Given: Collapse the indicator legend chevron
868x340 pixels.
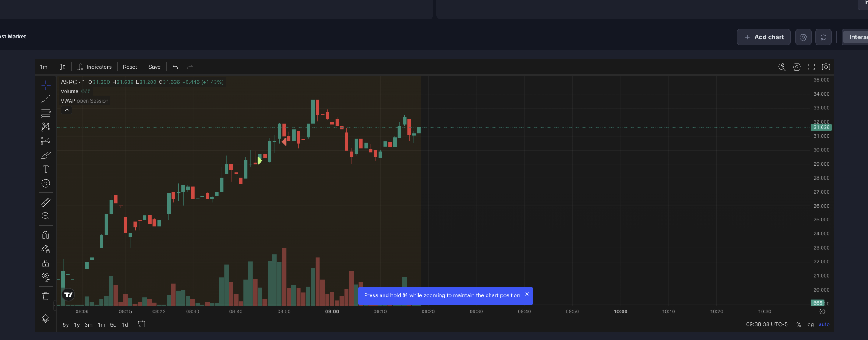Looking at the screenshot, I should coord(67,110).
